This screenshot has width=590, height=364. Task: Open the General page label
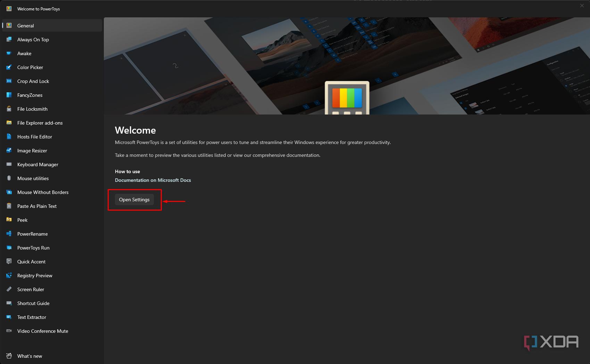[x=26, y=26]
